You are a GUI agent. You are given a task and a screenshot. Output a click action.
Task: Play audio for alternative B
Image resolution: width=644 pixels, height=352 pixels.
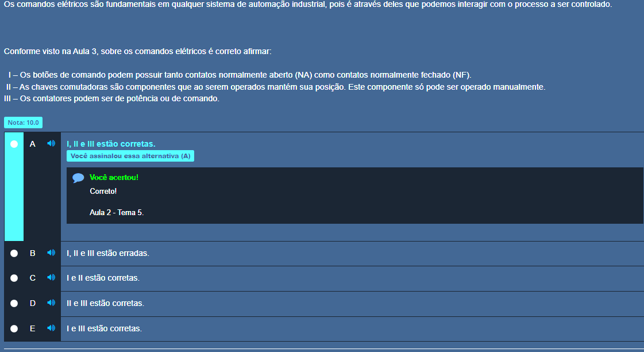[x=51, y=253]
